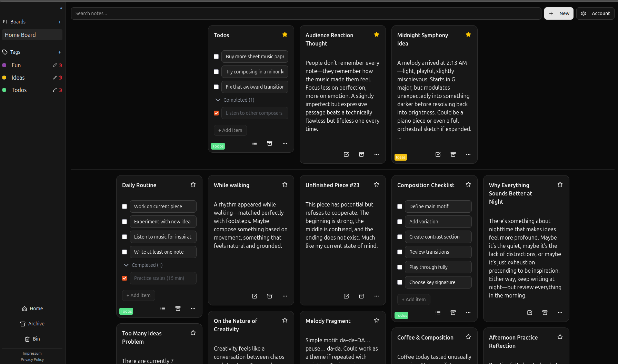Open more options menu on Todos note
618x364 pixels.
(285, 143)
